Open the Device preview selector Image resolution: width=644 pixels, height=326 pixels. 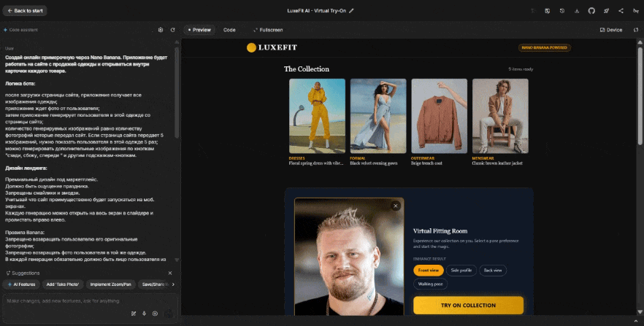click(611, 30)
